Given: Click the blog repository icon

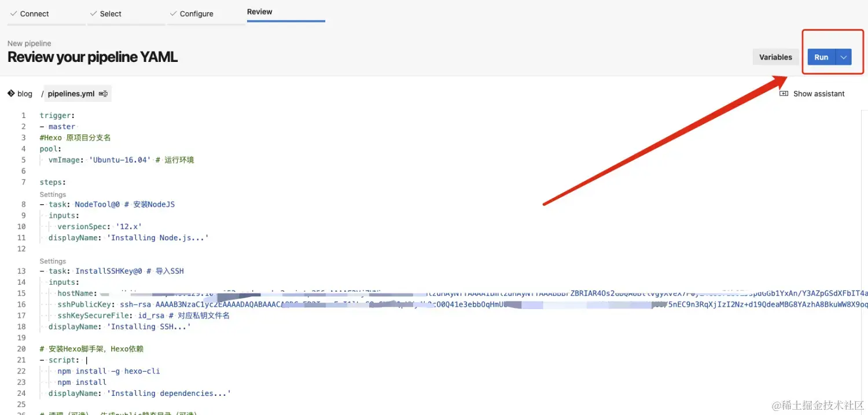Looking at the screenshot, I should click(11, 93).
